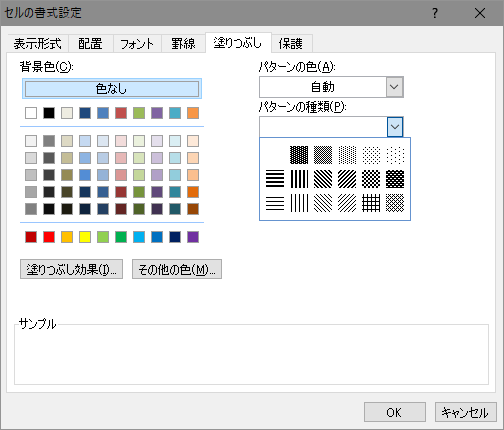Pick gold orange in the standard colors row
504x430 pixels.
pos(67,237)
